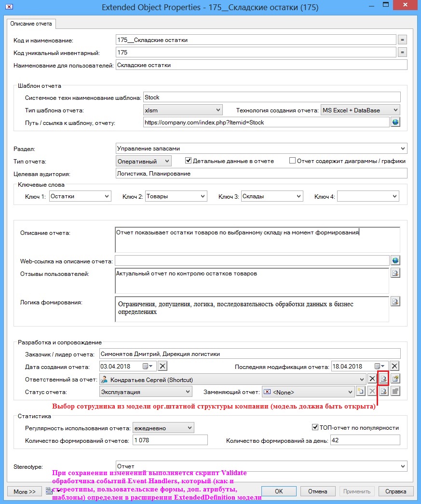Viewport: 421px width, 504px height.
Task: Open Web-ссылка на описание globe icon
Action: [395, 260]
